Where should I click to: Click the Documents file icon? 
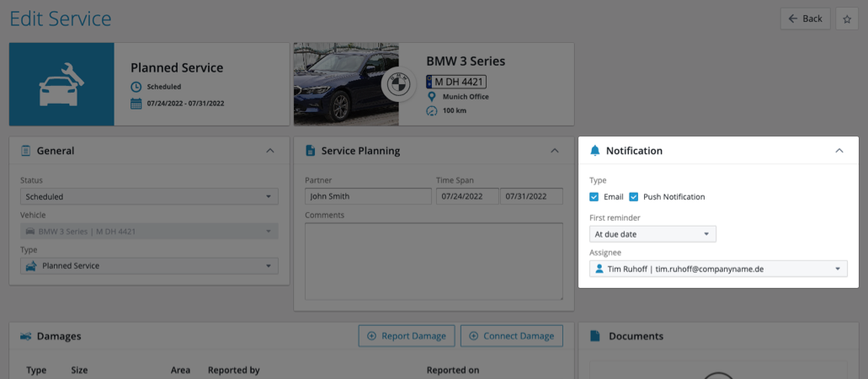(595, 336)
